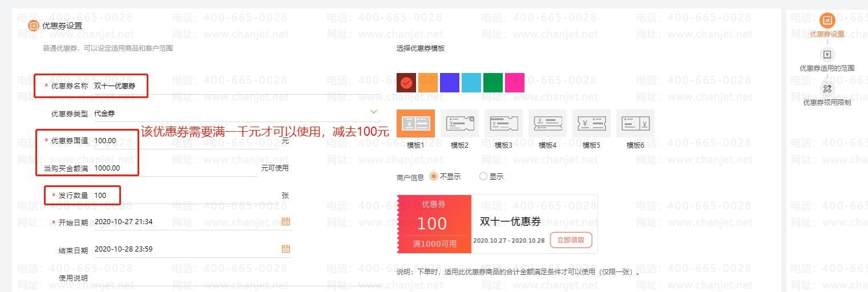Open the start date calendar picker
The height and width of the screenshot is (292, 868).
pyautogui.click(x=286, y=221)
